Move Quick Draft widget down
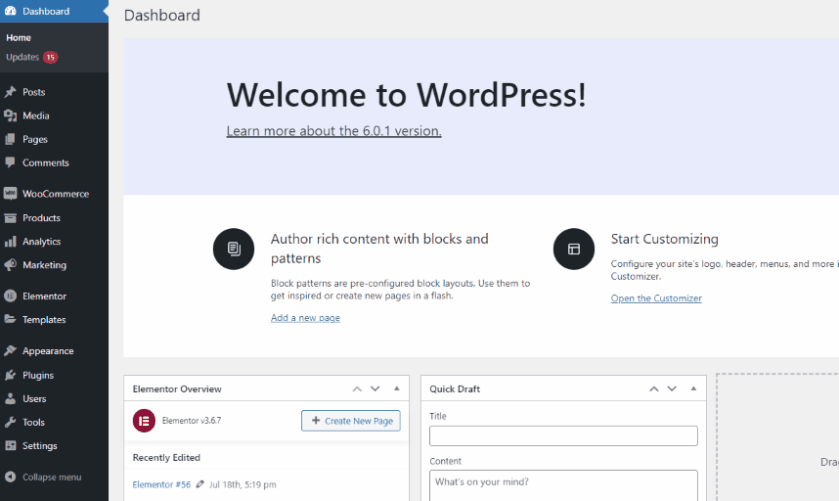Viewport: 839px width, 501px height. tap(672, 389)
